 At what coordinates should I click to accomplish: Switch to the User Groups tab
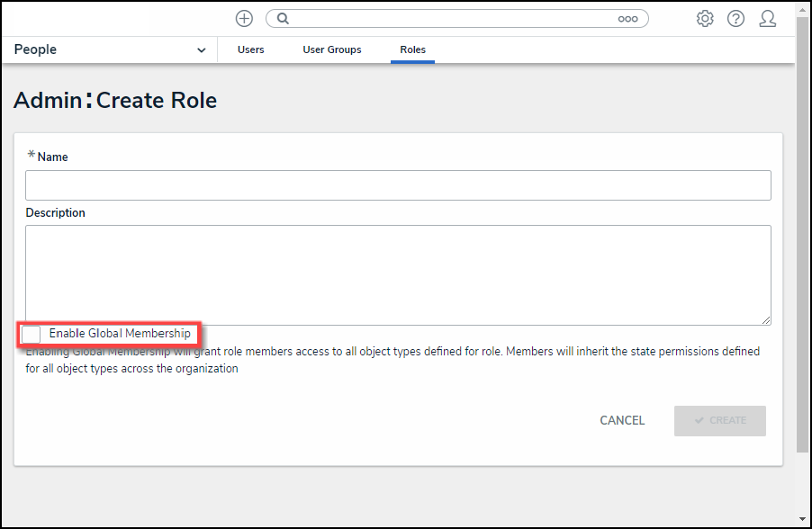pos(331,50)
